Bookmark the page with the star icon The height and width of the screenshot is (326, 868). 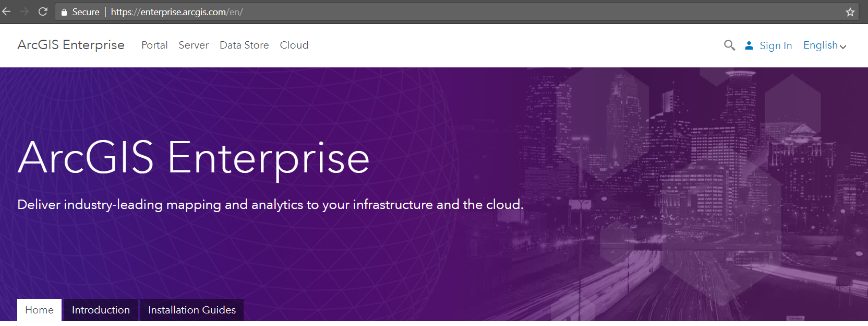850,12
